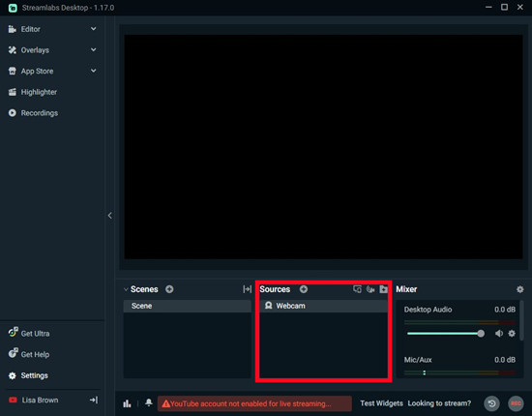
Task: Click the Mic/Aux level meter
Action: coord(459,372)
